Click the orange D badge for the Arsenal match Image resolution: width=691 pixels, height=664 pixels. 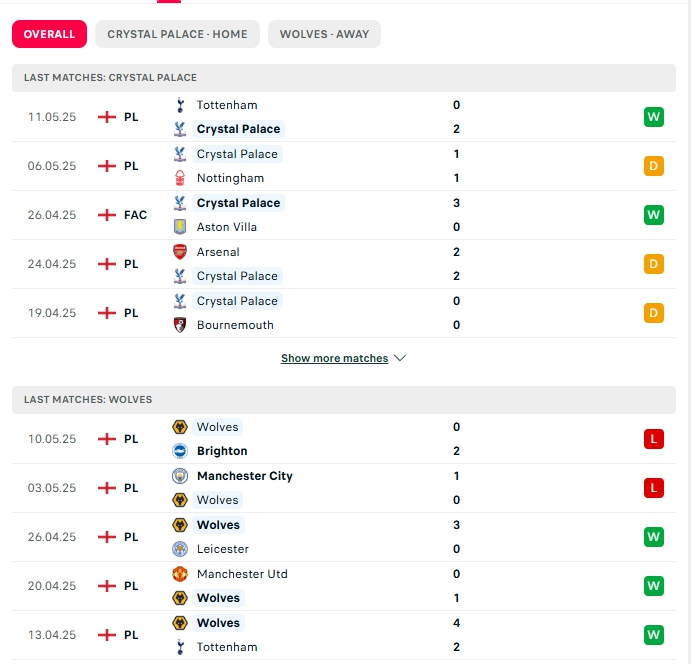654,264
